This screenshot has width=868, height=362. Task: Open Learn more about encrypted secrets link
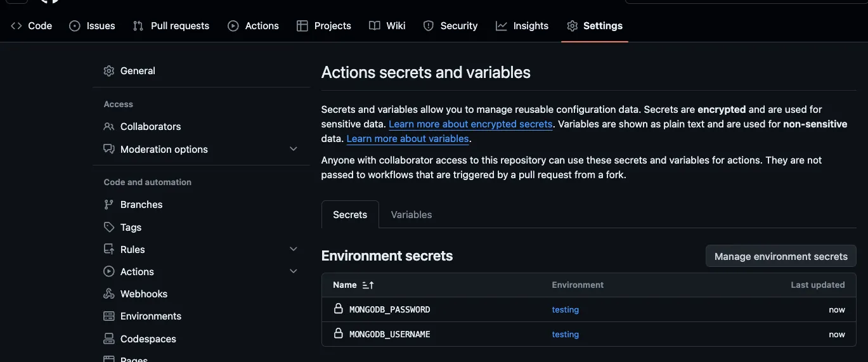(x=470, y=124)
